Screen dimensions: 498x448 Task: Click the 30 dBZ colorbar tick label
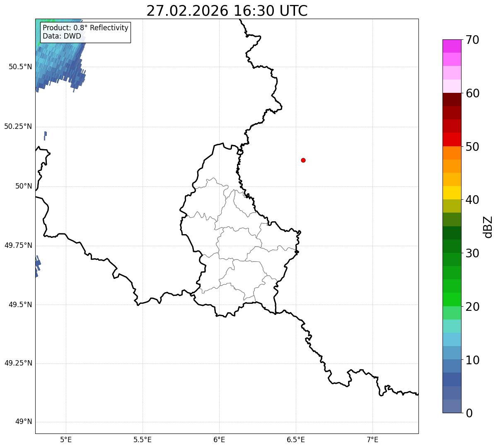472,253
